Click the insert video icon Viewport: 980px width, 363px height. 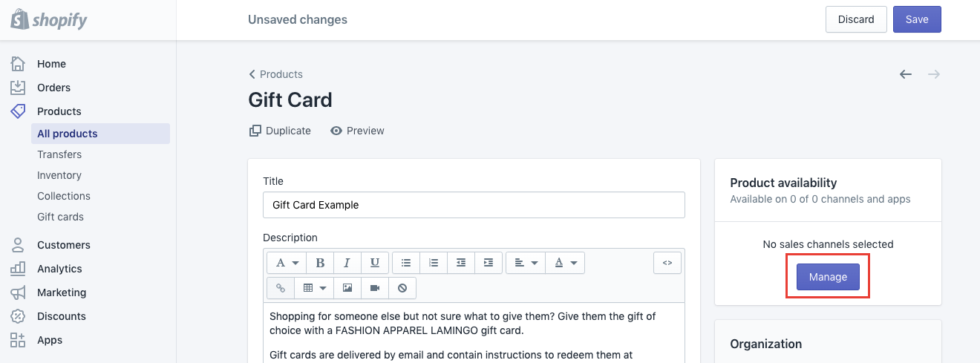point(375,287)
